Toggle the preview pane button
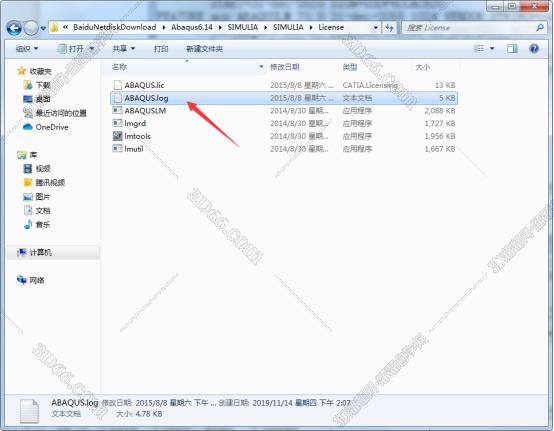554x431 pixels. [x=512, y=48]
